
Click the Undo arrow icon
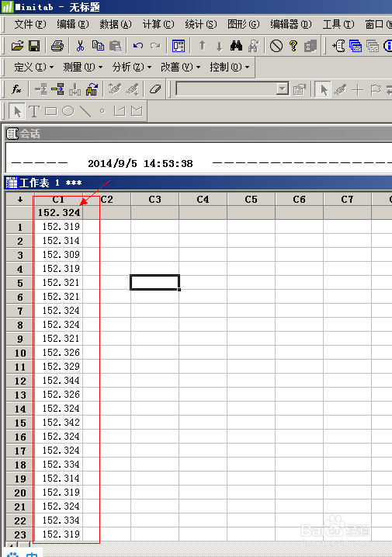coord(138,46)
